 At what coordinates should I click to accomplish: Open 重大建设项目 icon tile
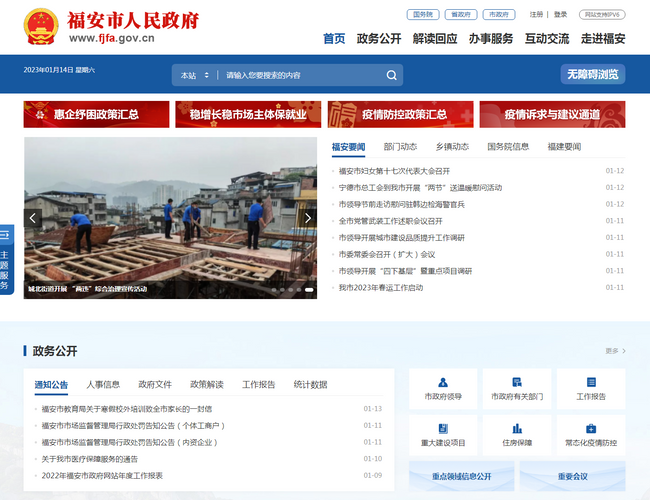point(442,434)
